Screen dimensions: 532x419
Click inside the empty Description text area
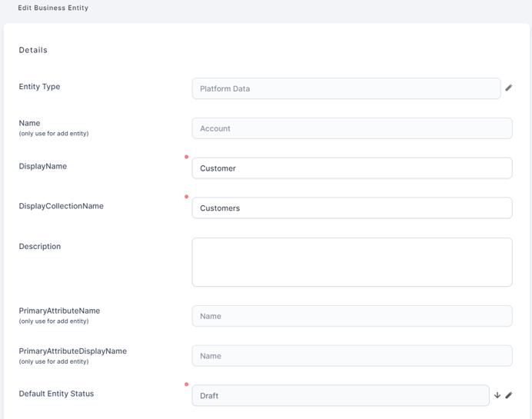click(351, 262)
